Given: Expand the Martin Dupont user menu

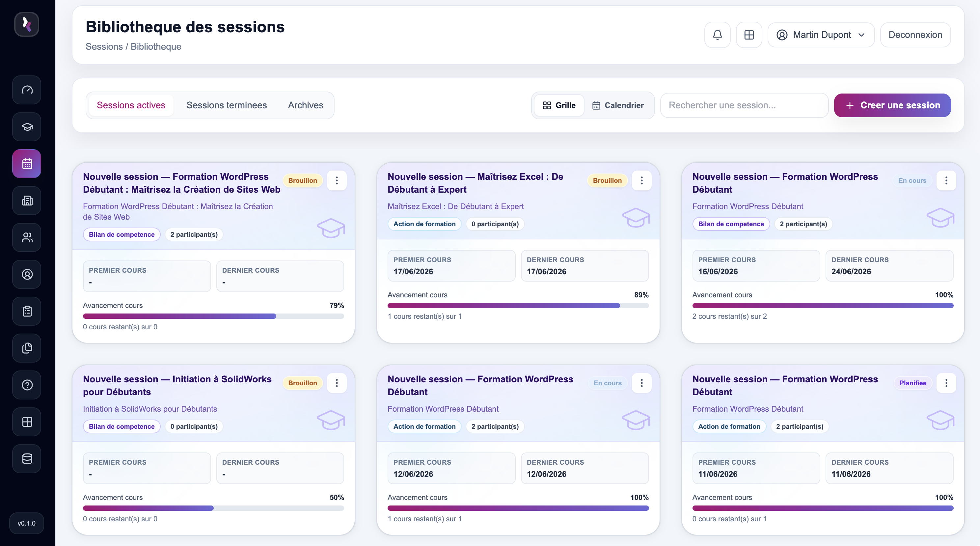Looking at the screenshot, I should point(821,35).
